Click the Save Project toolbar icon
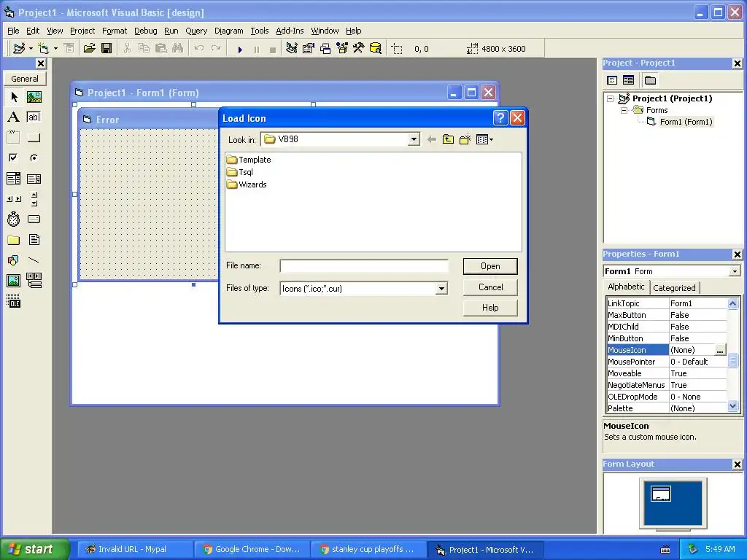 (107, 48)
